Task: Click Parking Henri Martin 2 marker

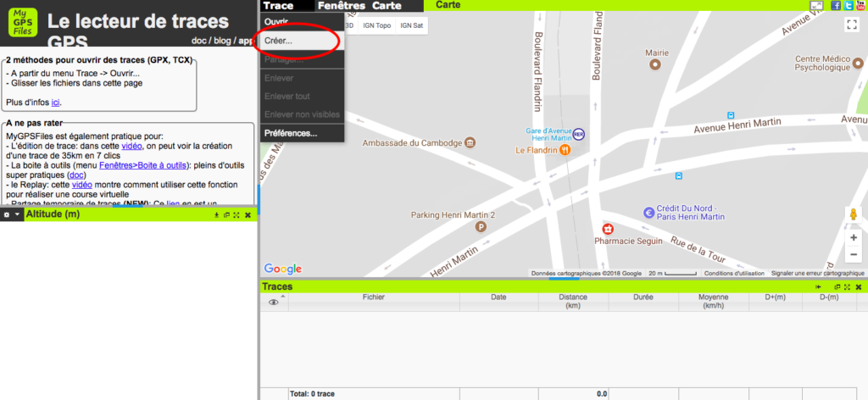Action: (x=481, y=226)
